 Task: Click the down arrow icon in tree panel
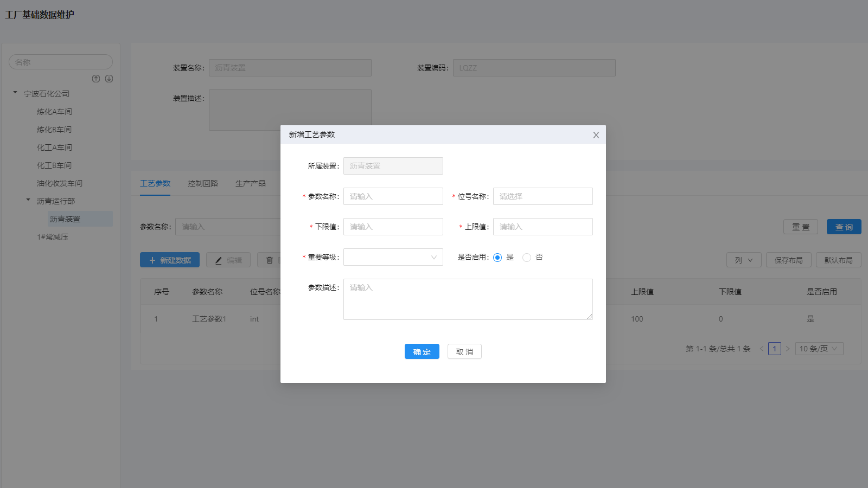pyautogui.click(x=109, y=79)
